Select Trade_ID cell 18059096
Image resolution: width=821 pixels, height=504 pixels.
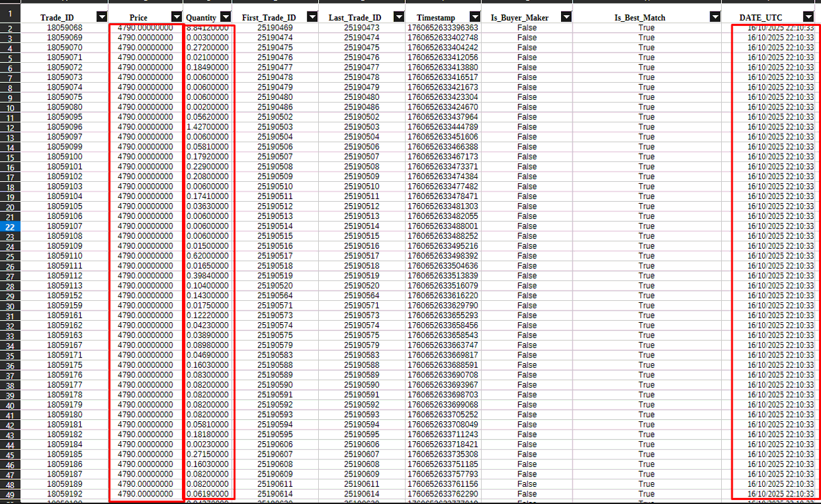[66, 127]
